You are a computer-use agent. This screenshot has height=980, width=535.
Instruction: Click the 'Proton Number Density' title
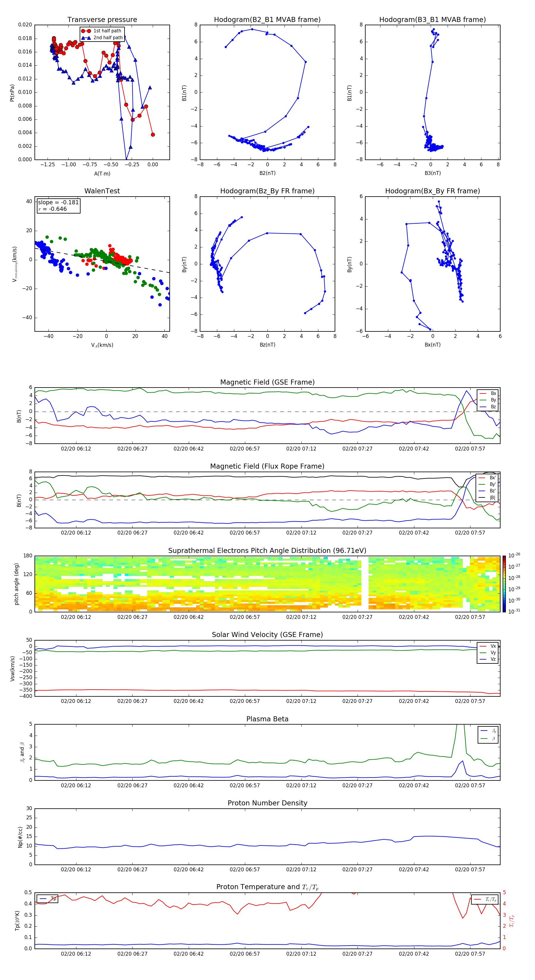267,803
